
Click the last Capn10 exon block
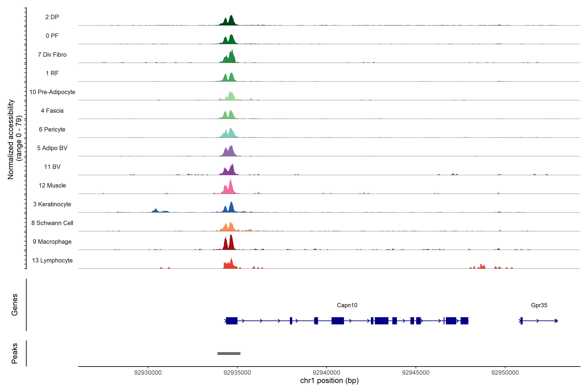(464, 321)
